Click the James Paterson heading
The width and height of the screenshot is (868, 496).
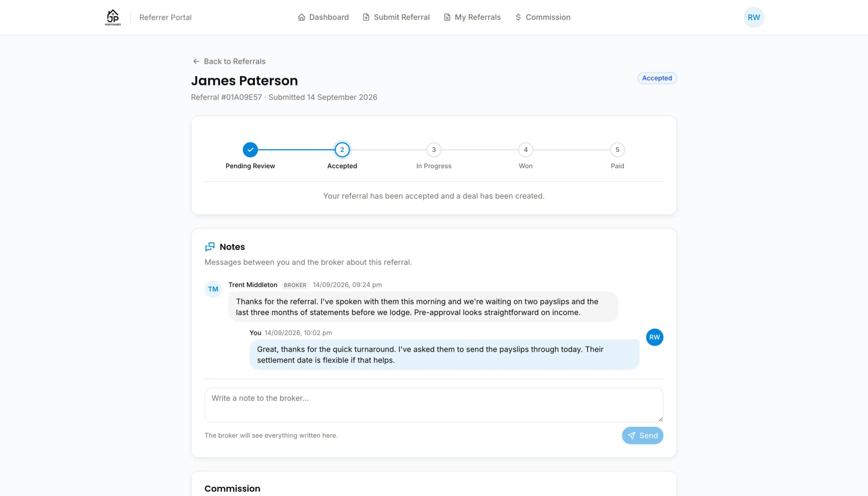244,80
